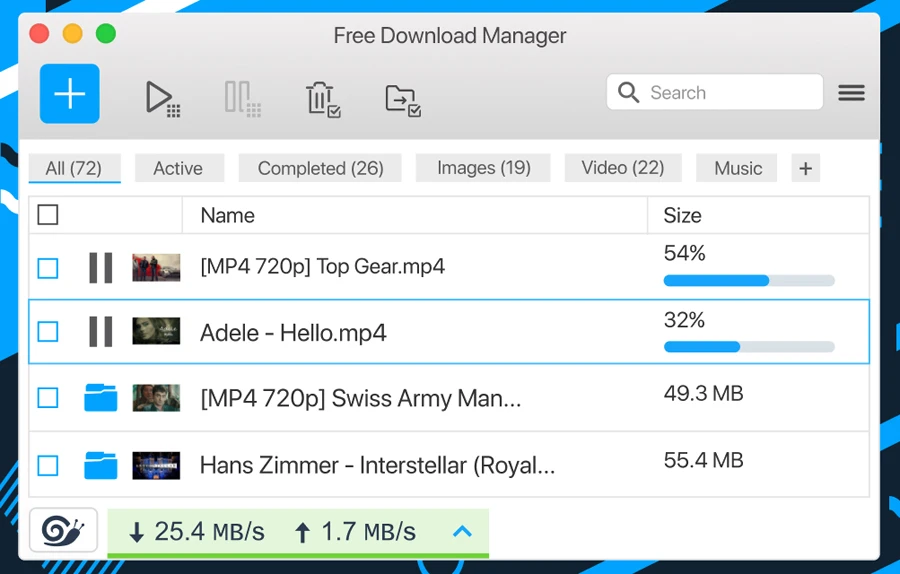Click the Swiss Army Man thumbnail
The image size is (900, 574).
coord(156,398)
